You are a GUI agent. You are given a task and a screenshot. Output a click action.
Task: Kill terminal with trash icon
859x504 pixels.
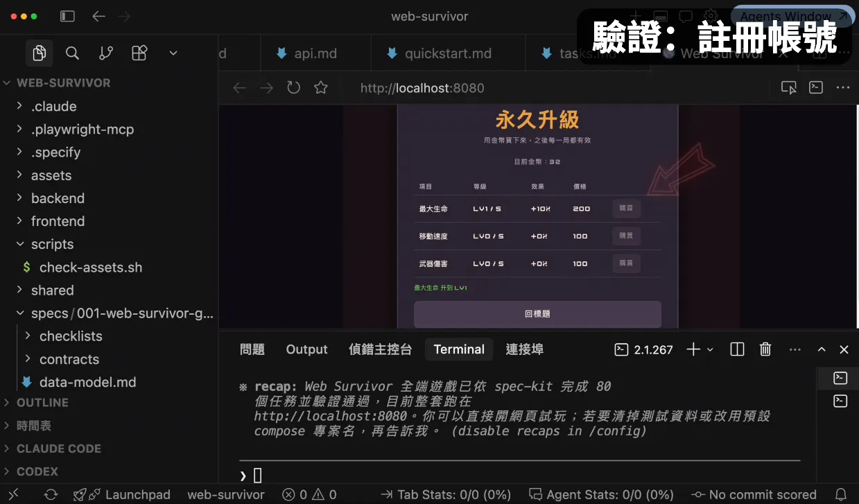tap(765, 349)
